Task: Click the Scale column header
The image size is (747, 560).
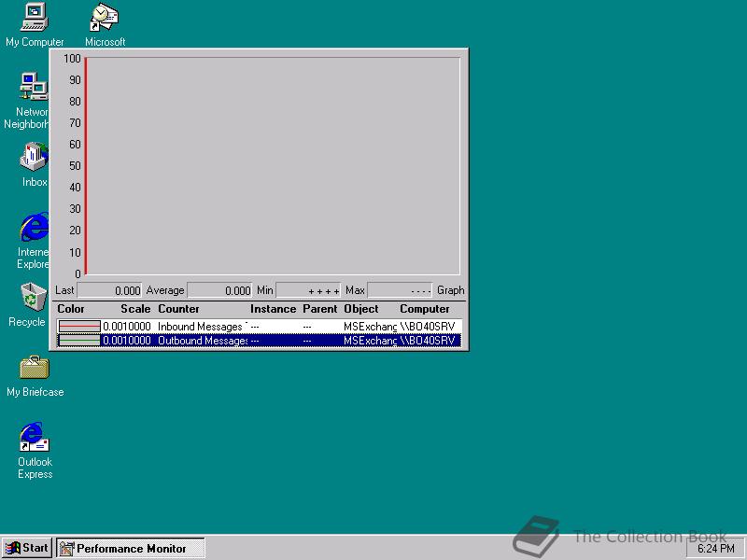Action: (x=135, y=309)
